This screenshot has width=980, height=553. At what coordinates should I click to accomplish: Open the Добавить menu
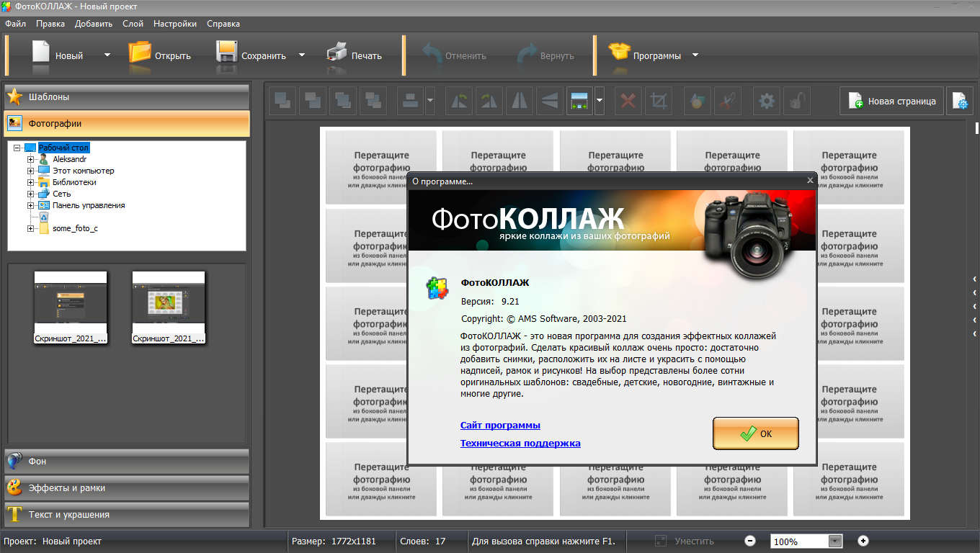[x=94, y=24]
